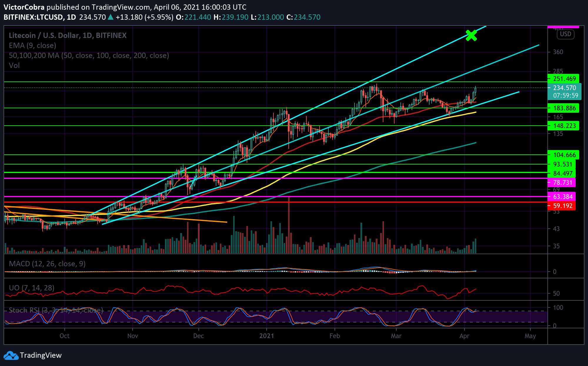Image resolution: width=588 pixels, height=366 pixels.
Task: Click the 285 price axis tick
Action: [558, 71]
